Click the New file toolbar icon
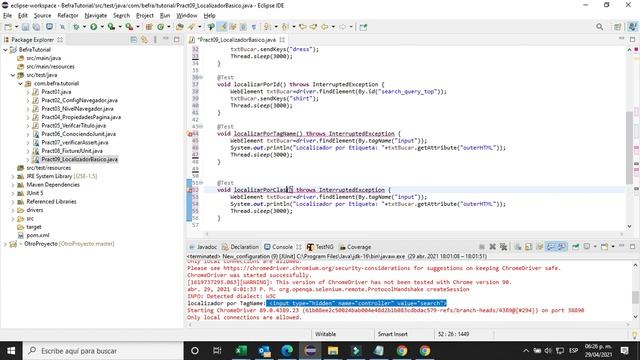This screenshot has width=640, height=360. (8, 27)
